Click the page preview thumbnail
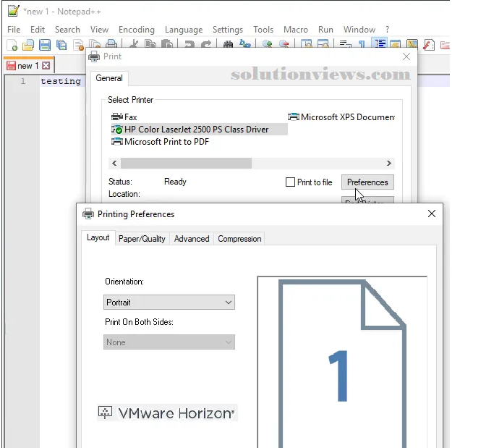 (x=342, y=362)
